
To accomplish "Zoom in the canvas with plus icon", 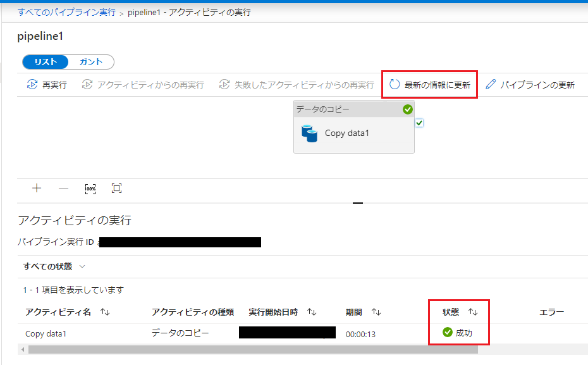I will [37, 188].
